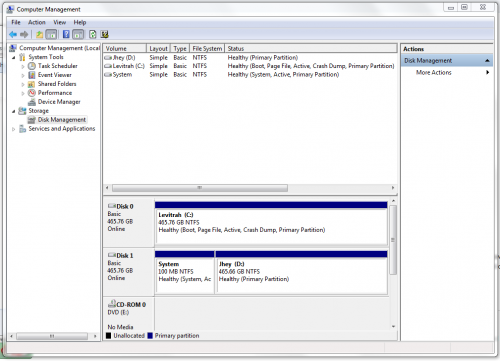
Task: Collapse the Storage tree node
Action: (14, 111)
